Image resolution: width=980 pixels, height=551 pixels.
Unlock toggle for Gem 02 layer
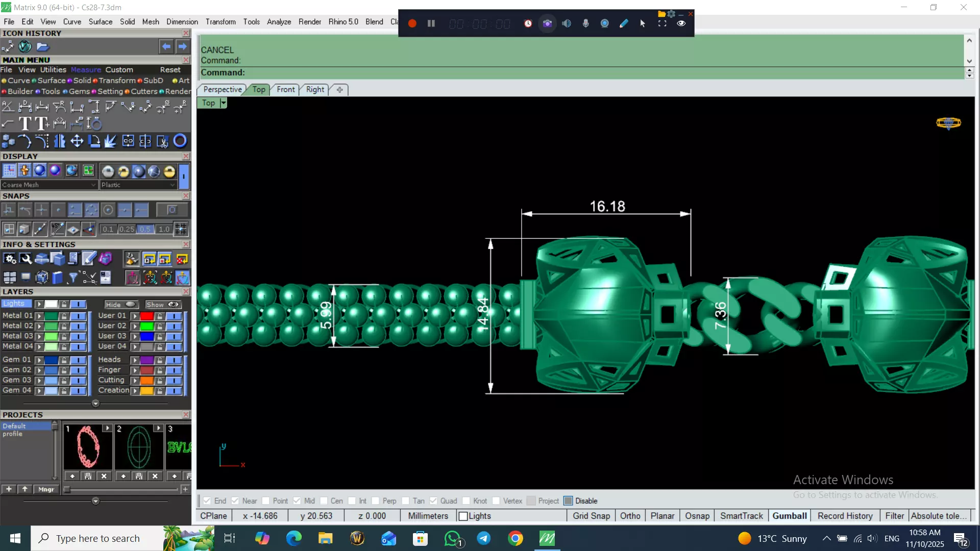(64, 370)
